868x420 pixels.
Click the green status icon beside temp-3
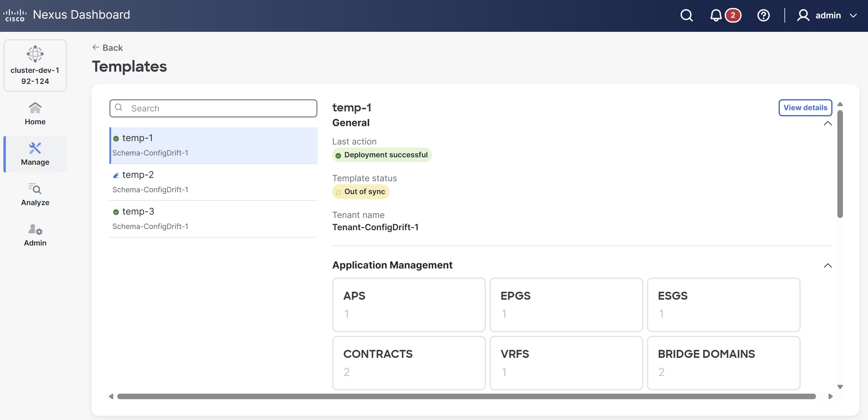tap(116, 212)
